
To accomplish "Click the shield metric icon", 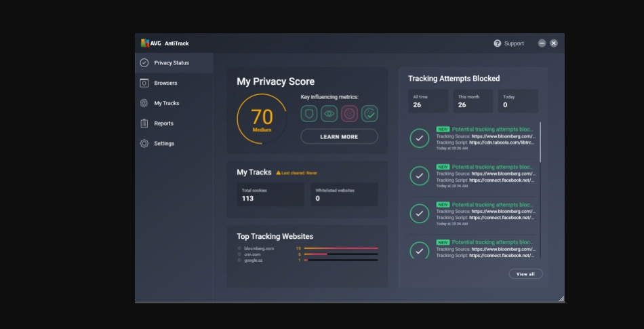I will point(309,114).
